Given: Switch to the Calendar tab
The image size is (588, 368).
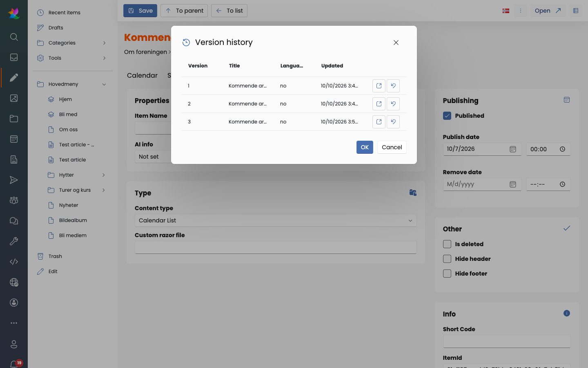Looking at the screenshot, I should 142,75.
